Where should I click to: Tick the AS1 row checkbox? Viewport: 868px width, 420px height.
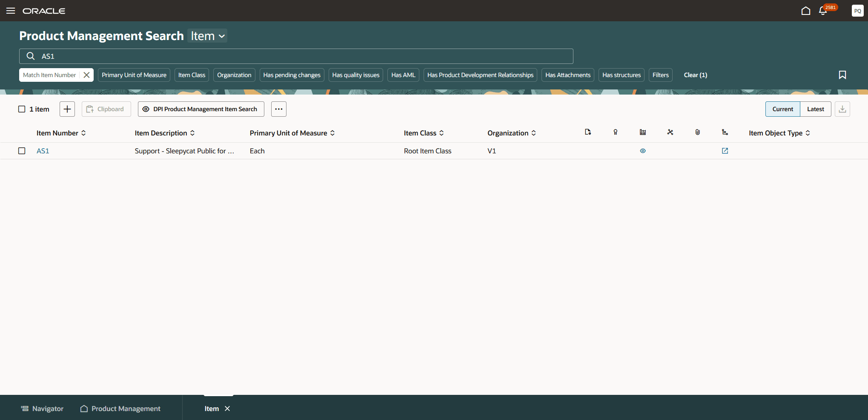[22, 151]
